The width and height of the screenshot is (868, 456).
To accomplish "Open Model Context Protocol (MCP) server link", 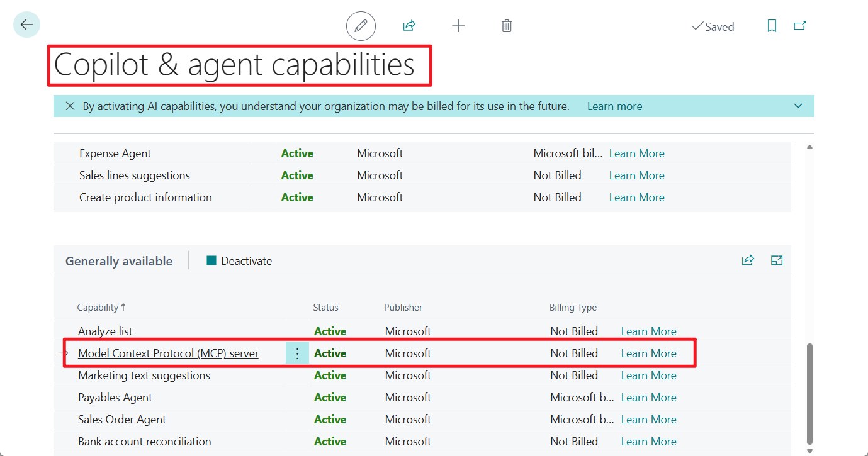I will point(168,353).
